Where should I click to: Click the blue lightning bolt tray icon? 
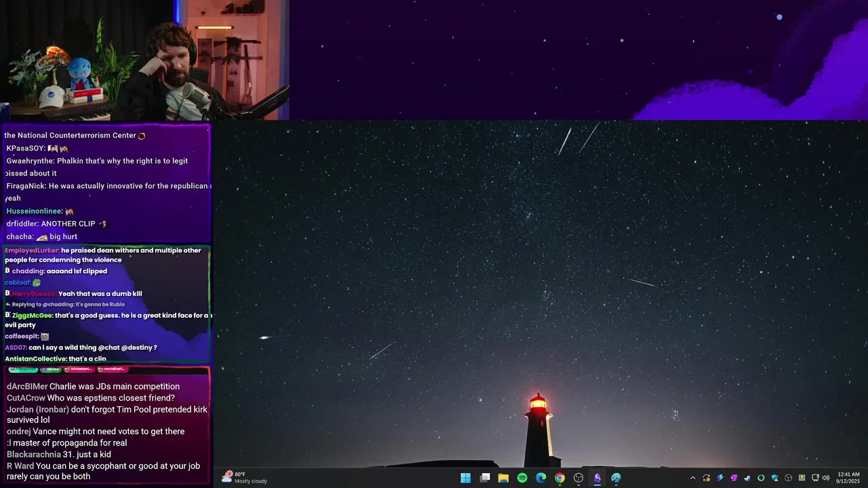click(720, 478)
